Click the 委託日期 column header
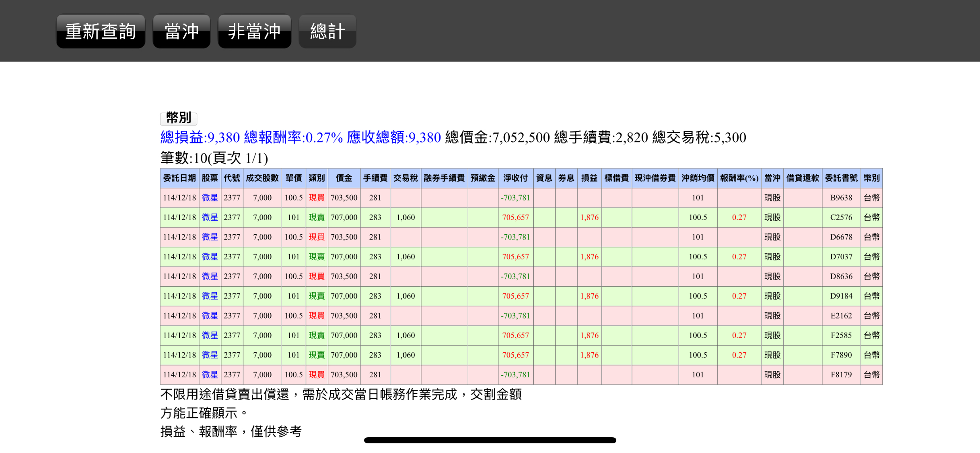The width and height of the screenshot is (980, 453). pyautogui.click(x=179, y=178)
